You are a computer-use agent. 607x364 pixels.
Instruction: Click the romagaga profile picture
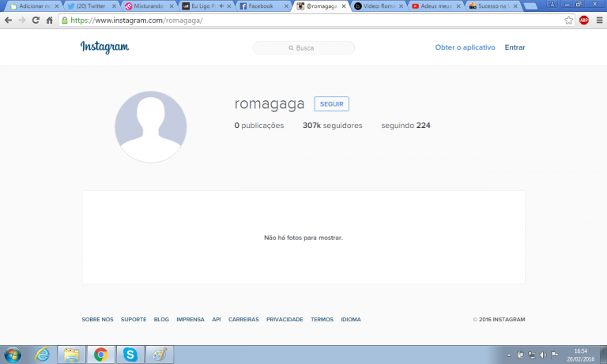(150, 127)
